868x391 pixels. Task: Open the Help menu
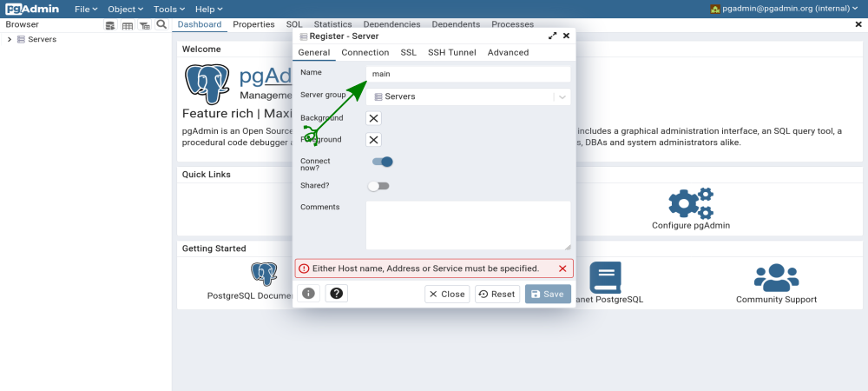[209, 9]
